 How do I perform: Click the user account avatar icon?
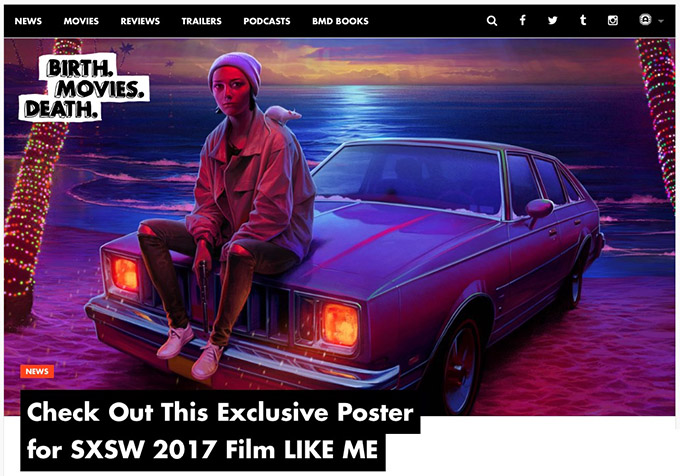[x=645, y=20]
